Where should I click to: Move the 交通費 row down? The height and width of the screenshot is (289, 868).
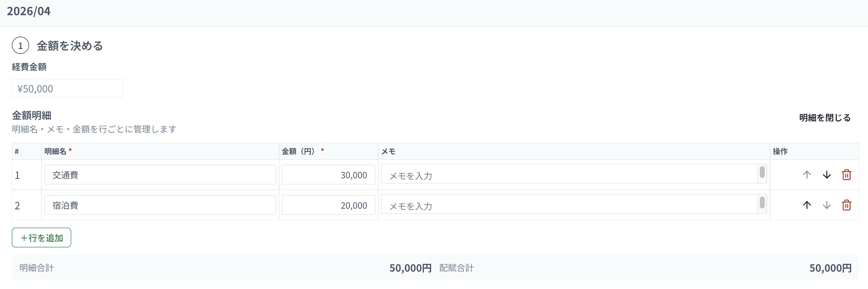pyautogui.click(x=826, y=175)
